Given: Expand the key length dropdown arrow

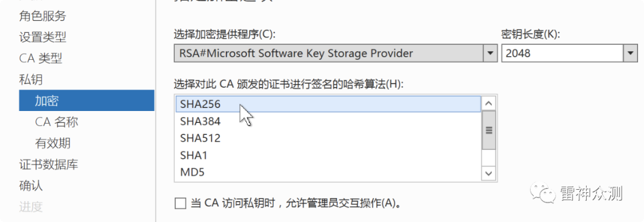Looking at the screenshot, I should pos(630,54).
